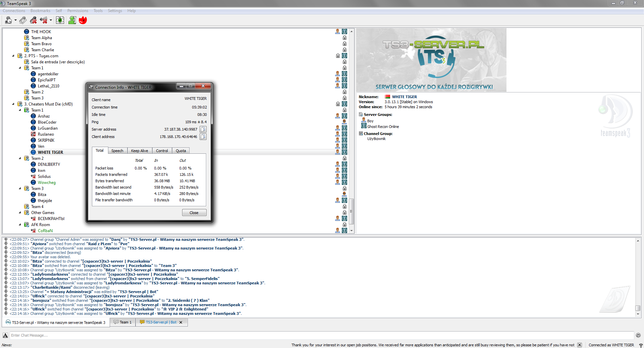Collapse the 2. PTS - Tugas.com channel group
The image size is (644, 348).
[13, 56]
